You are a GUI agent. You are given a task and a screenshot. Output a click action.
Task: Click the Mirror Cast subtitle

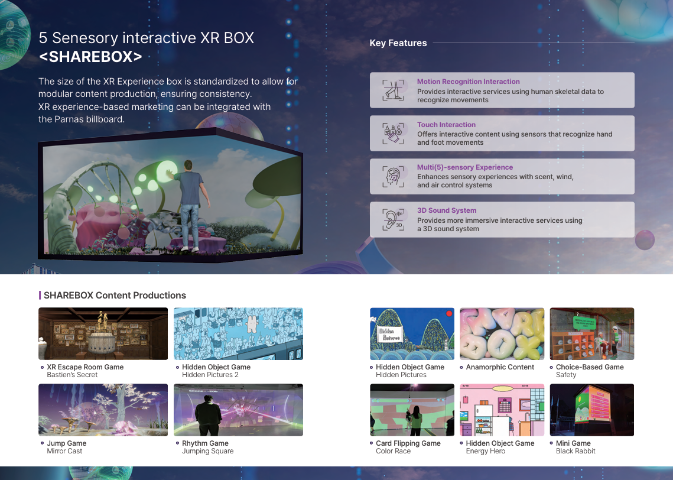(64, 451)
